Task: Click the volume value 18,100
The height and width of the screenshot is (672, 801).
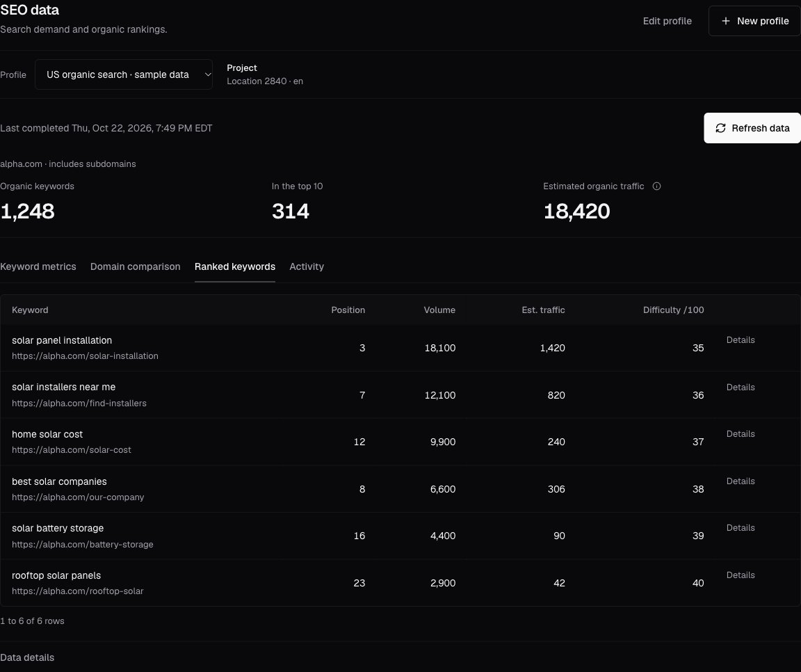Action: tap(440, 348)
